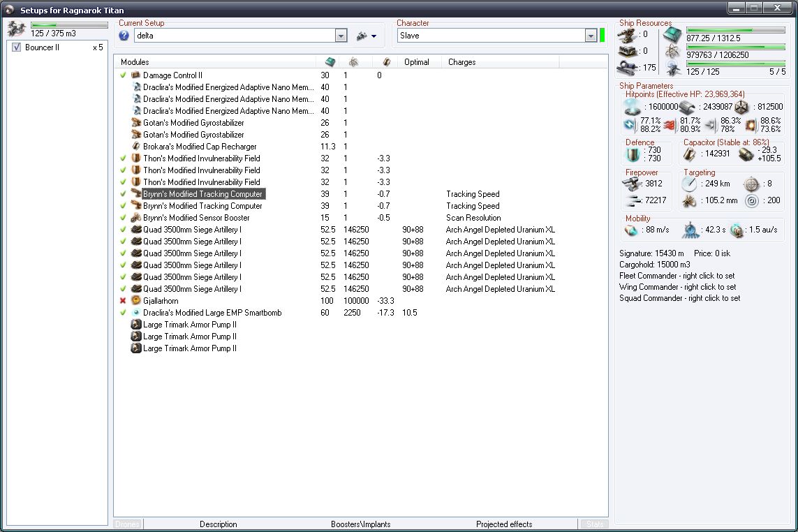Click the turret DPS icon next to 3812

633,184
